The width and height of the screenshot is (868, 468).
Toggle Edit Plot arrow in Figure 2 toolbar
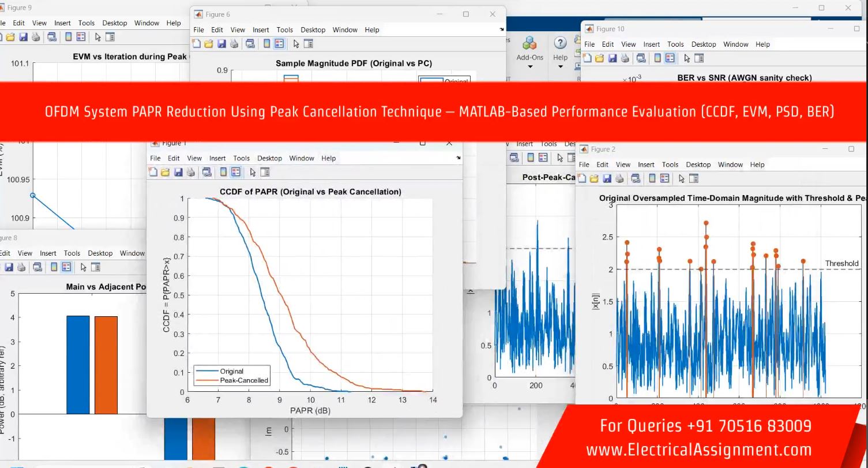click(x=680, y=179)
